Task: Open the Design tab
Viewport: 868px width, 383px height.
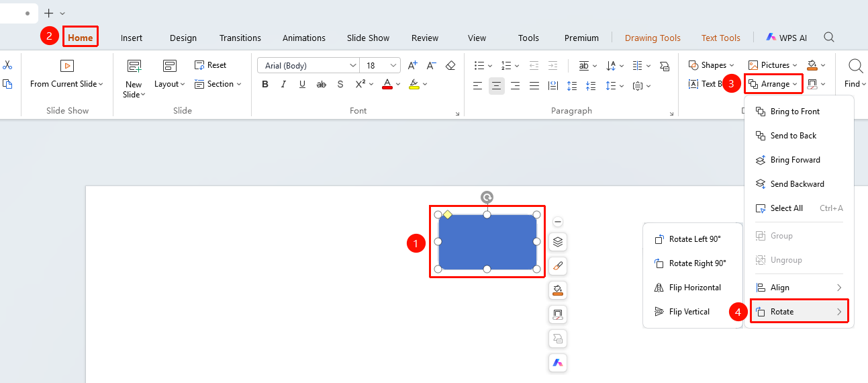Action: (183, 38)
